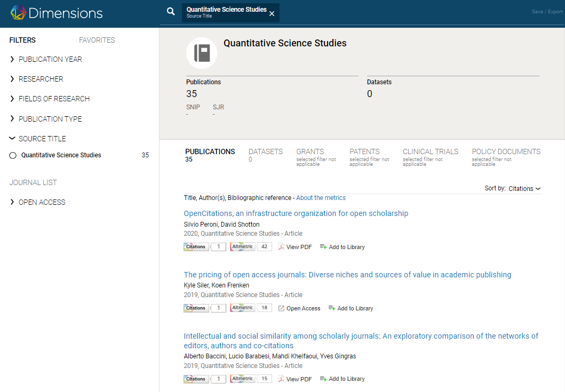
Task: Click the Quantitative Science Studies page heading
Action: (x=285, y=43)
